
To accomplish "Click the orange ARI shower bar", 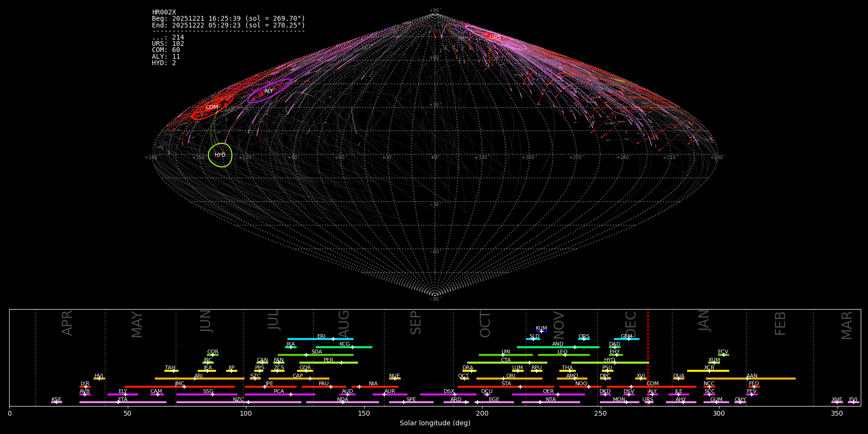I will [200, 379].
